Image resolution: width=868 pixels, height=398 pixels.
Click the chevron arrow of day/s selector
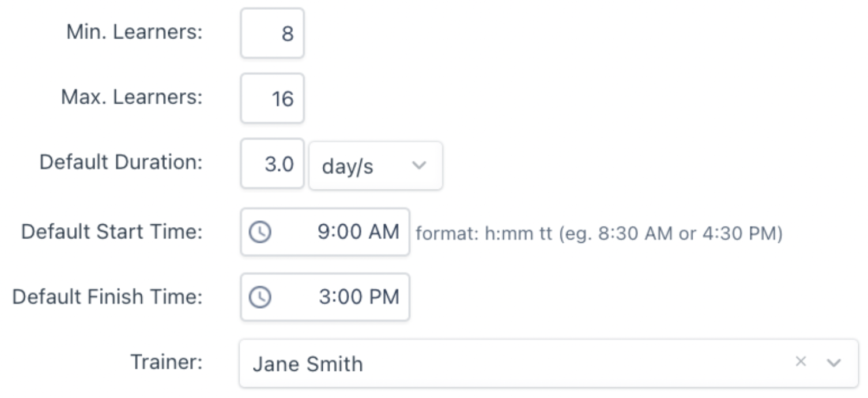coord(419,166)
